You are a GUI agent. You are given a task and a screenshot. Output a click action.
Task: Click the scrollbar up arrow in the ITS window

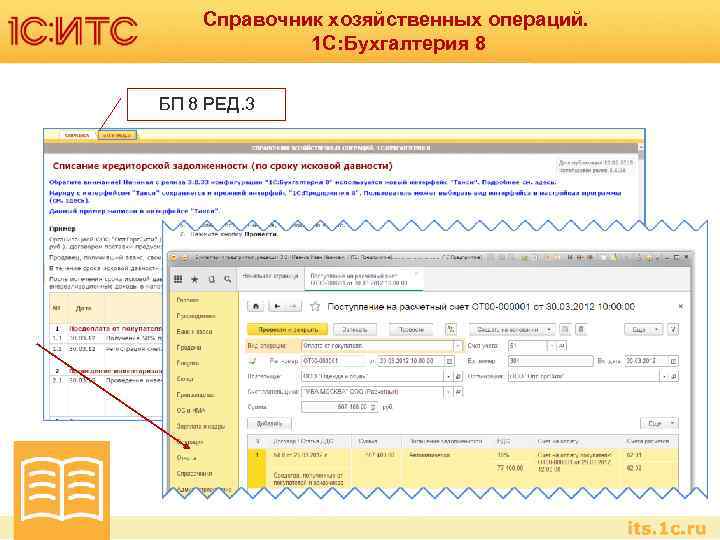[641, 148]
